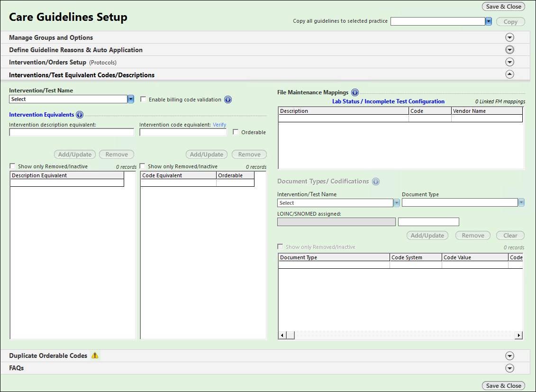The image size is (536, 392).
Task: Click Duplicate Orderable Codes warning icon
Action: point(95,356)
